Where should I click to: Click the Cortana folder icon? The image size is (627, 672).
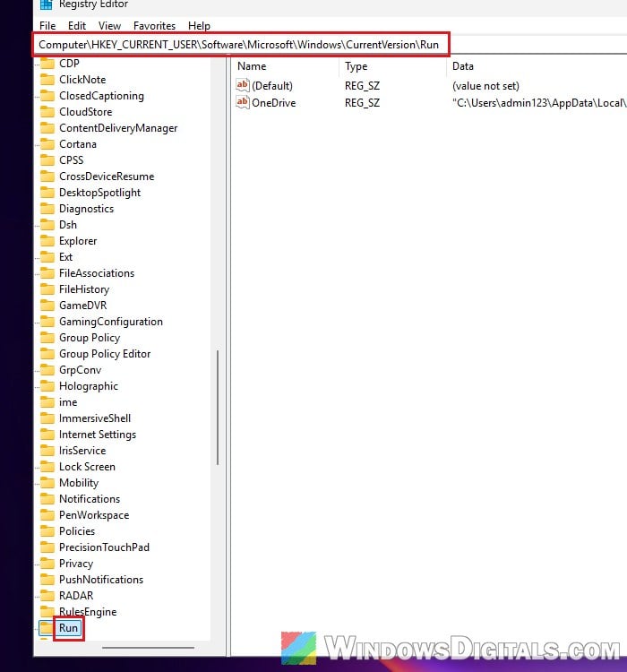[47, 144]
